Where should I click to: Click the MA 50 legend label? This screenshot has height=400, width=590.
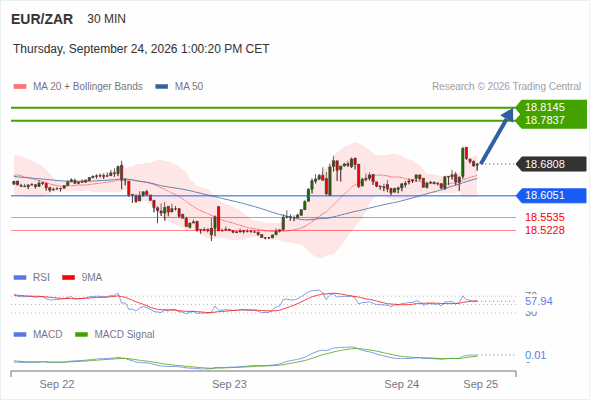coord(189,87)
